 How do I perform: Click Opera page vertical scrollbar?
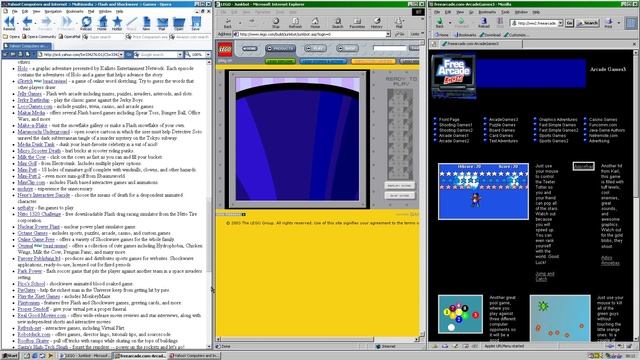[x=209, y=204]
